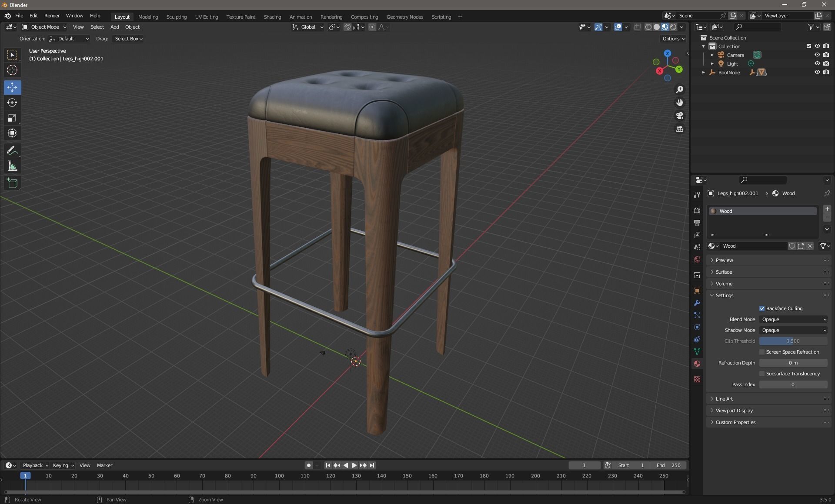Switch to solid viewport shading
Image resolution: width=835 pixels, height=504 pixels.
(x=657, y=27)
